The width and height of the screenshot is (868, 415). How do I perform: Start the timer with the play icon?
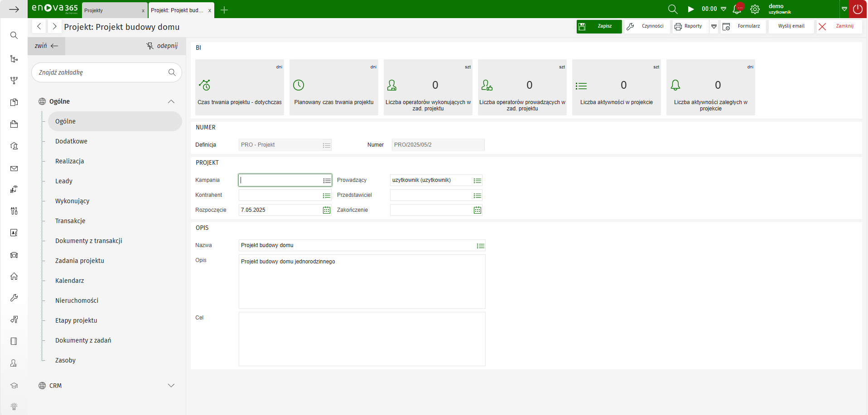691,9
